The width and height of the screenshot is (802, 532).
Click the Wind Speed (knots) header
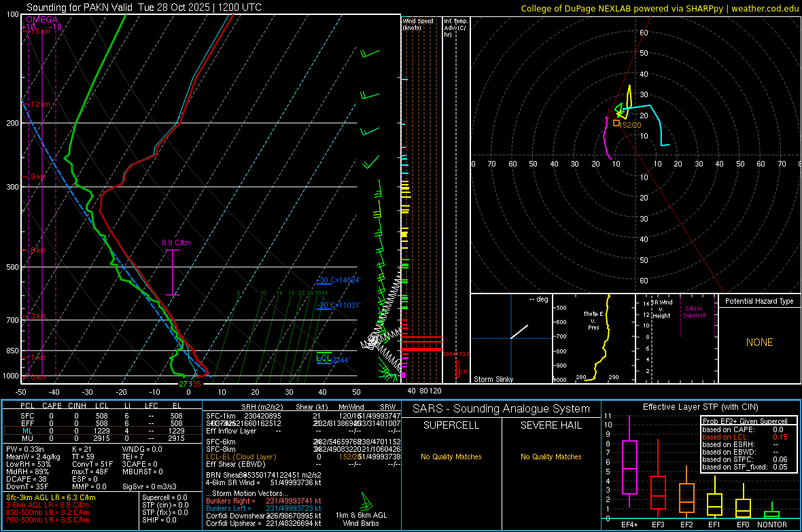418,24
